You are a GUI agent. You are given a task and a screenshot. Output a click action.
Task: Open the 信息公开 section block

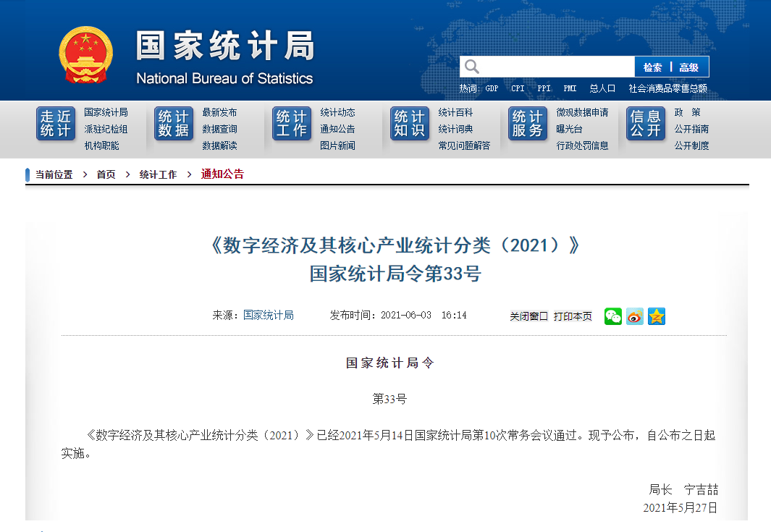(x=645, y=123)
